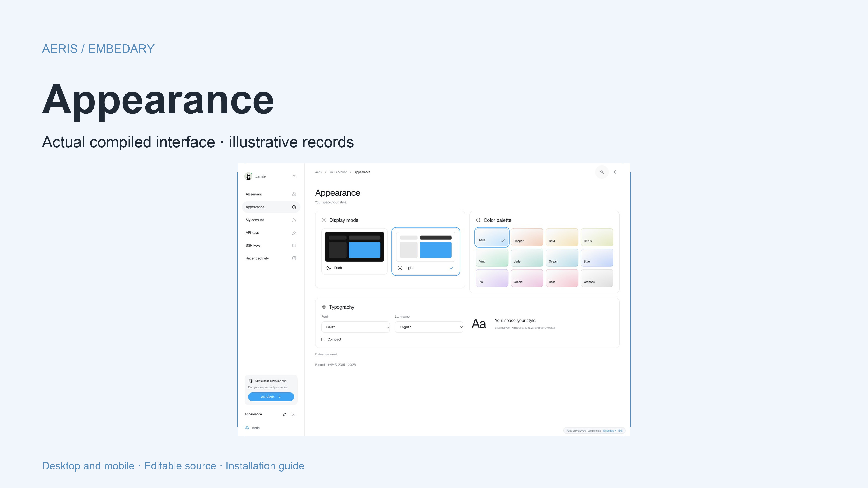This screenshot has height=488, width=868.
Task: Choose the Gold color palette
Action: pos(562,237)
